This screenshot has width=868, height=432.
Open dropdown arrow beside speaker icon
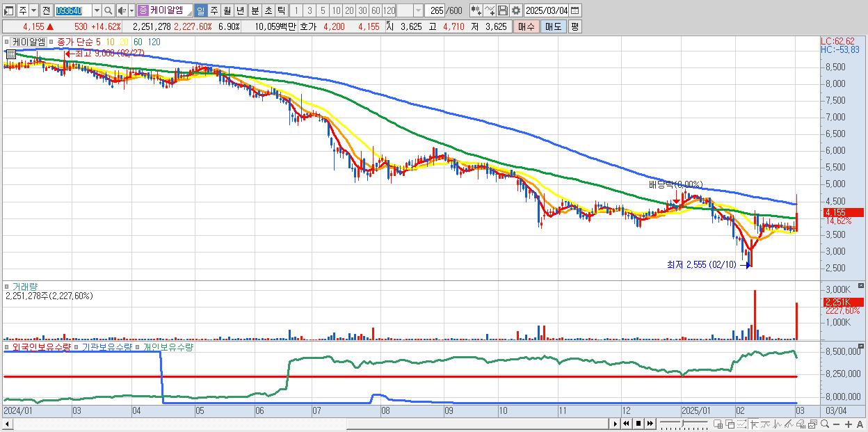[x=131, y=10]
